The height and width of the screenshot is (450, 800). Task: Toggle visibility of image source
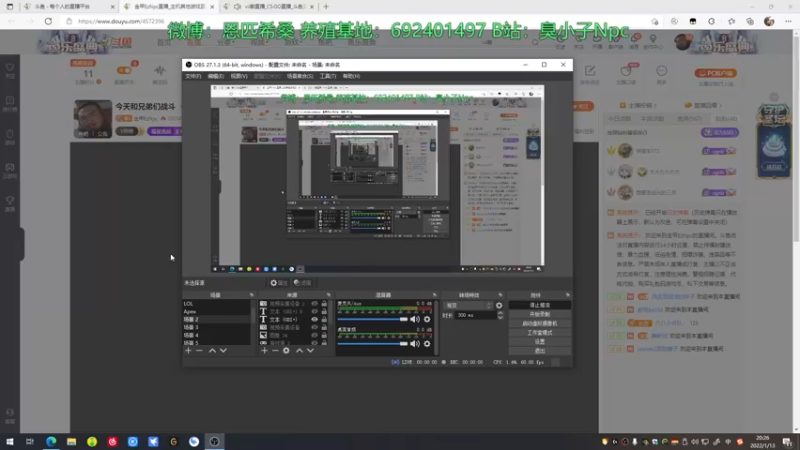[x=314, y=335]
